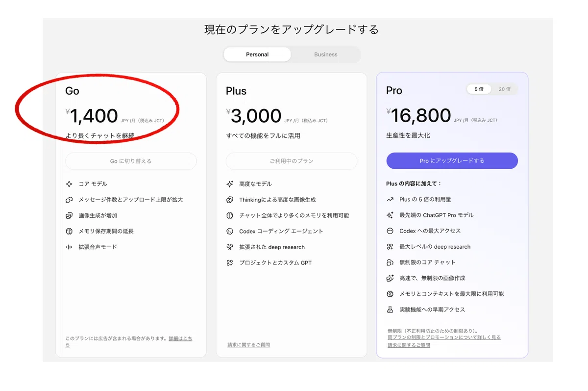Viewport: 588px width, 391px height.
Task: Click the voice waveform icon beside 拡張音声モード
Action: tap(69, 247)
